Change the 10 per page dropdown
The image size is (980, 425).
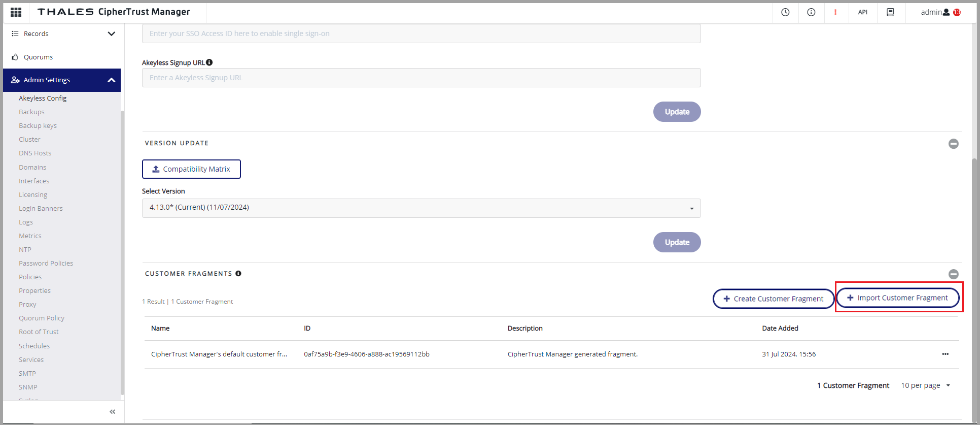click(x=925, y=386)
